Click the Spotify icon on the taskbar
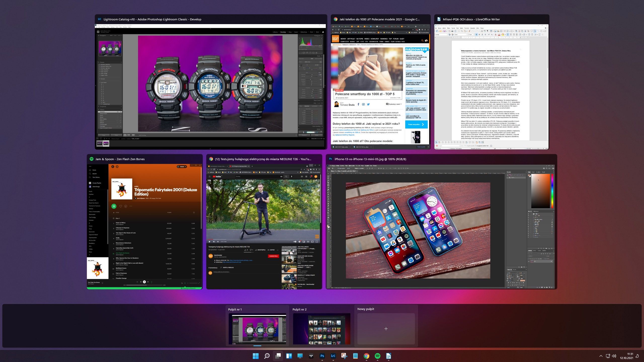 (x=377, y=356)
